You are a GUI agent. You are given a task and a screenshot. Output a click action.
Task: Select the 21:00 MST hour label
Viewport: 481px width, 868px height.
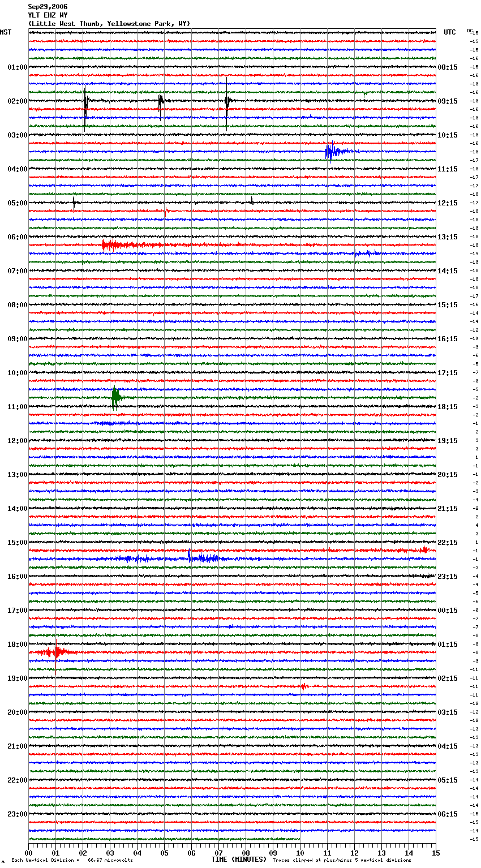pyautogui.click(x=18, y=746)
